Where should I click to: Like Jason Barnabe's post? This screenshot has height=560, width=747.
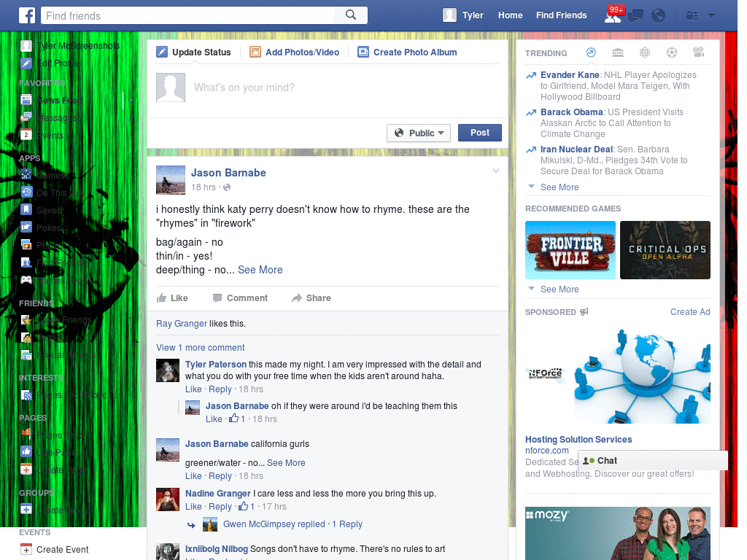(x=172, y=298)
